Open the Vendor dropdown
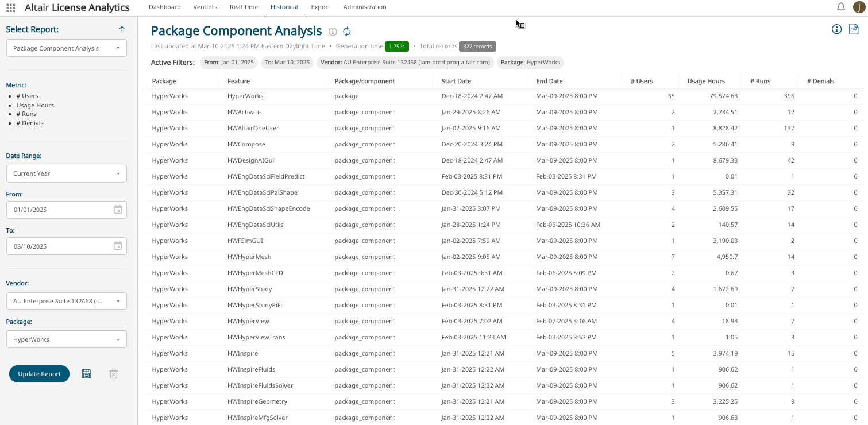This screenshot has height=425, width=868. 67,301
